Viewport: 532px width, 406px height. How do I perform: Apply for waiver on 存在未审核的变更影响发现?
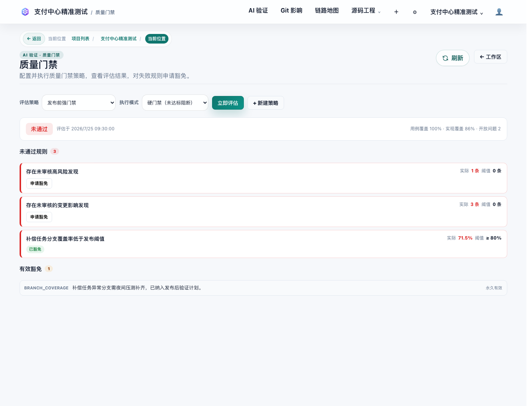(x=39, y=217)
